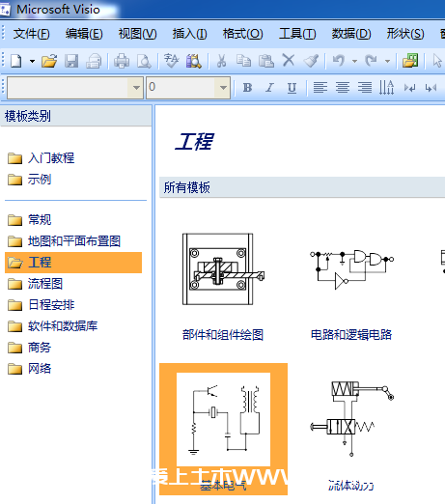Viewport: 445px width, 504px height.
Task: Select the 常规 template category
Action: click(x=30, y=220)
